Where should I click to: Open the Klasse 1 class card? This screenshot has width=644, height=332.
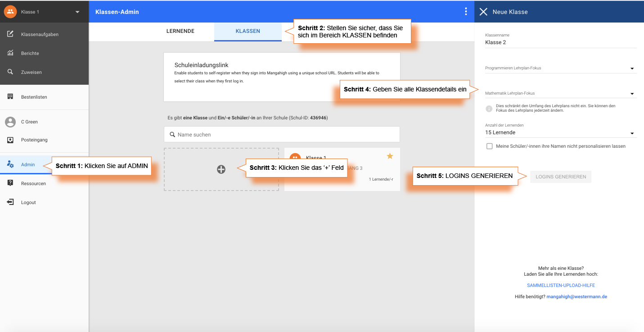342,169
